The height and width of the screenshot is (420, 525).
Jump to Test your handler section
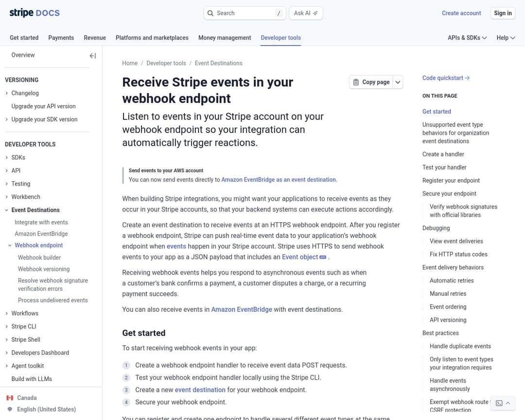(444, 167)
